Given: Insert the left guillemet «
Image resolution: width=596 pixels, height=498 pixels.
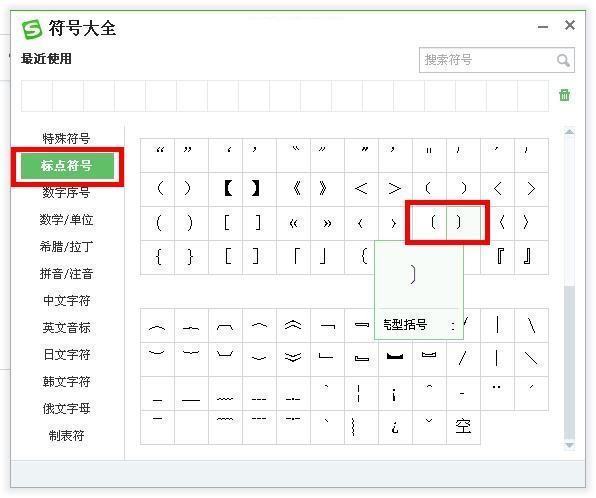Looking at the screenshot, I should point(293,224).
